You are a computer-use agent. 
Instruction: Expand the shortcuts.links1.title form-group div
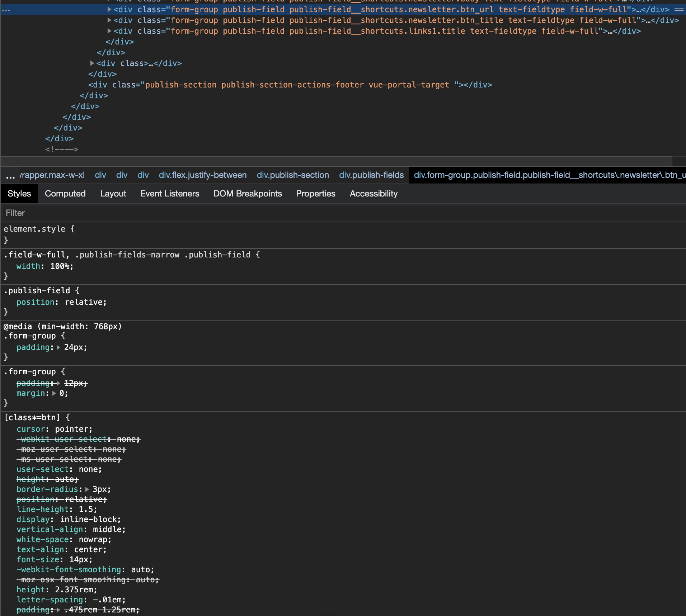point(109,31)
